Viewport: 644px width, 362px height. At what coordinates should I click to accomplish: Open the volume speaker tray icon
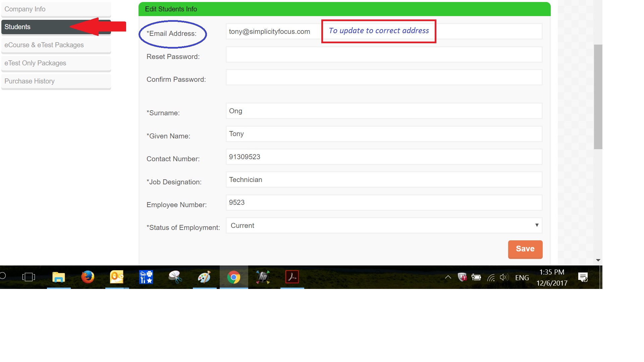[x=504, y=277]
